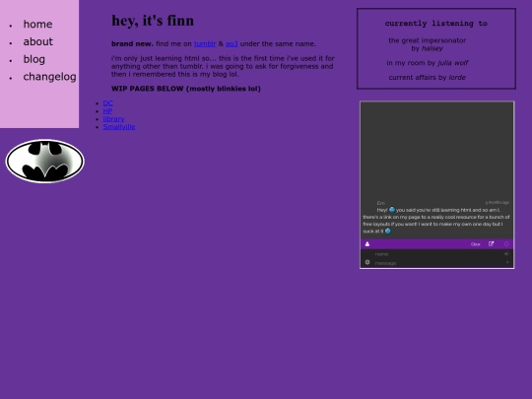Click first smiley emoji in Em's message
The width and height of the screenshot is (532, 399).
392,210
